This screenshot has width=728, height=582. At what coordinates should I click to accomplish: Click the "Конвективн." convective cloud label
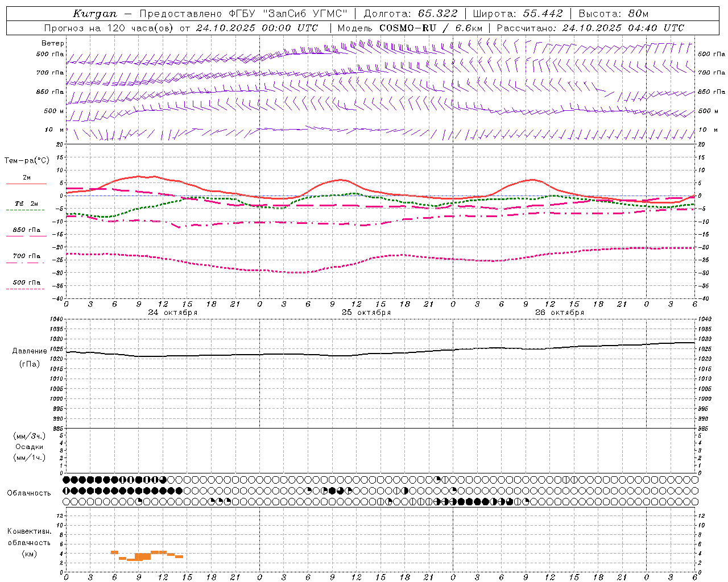pos(30,531)
